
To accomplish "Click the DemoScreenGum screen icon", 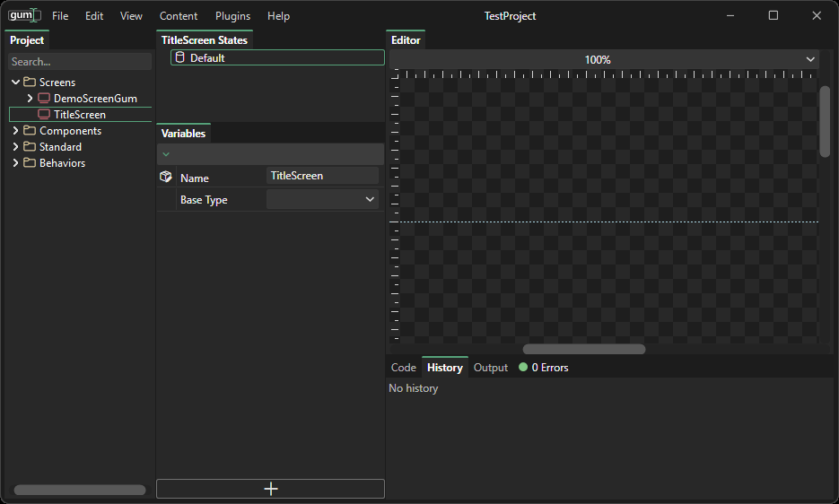I will 44,99.
